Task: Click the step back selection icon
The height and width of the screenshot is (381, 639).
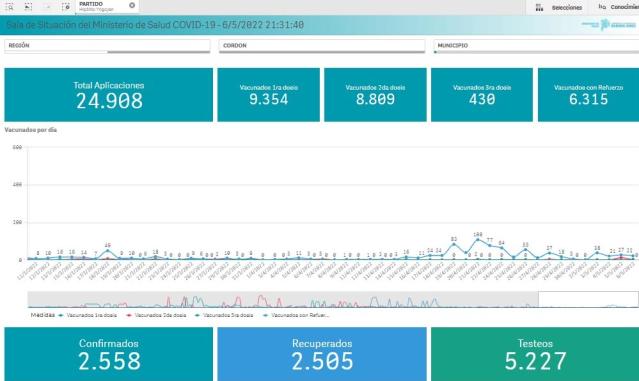Action: (28, 7)
